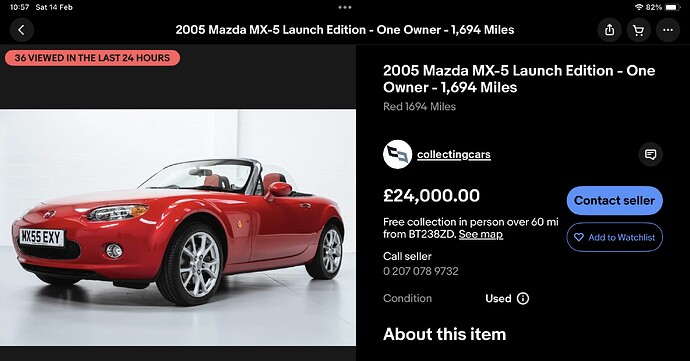Tap the battery indicator in status bar
690x361 pixels.
tap(673, 7)
